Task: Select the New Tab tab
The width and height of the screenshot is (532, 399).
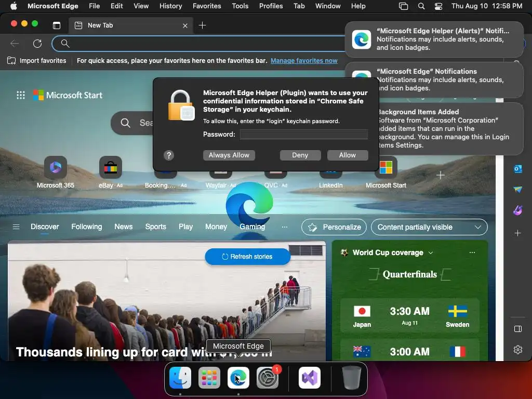Action: [130, 25]
